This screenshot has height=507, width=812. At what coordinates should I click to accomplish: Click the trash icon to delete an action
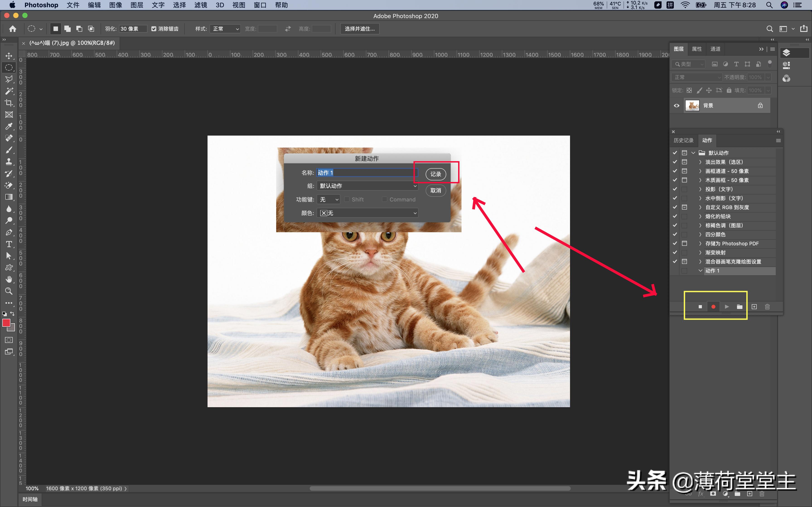coord(767,306)
